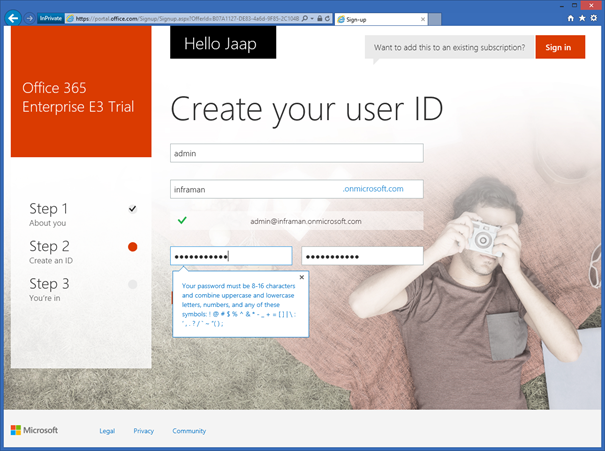This screenshot has width=605, height=451.
Task: Open the Legal footer link
Action: tap(107, 431)
